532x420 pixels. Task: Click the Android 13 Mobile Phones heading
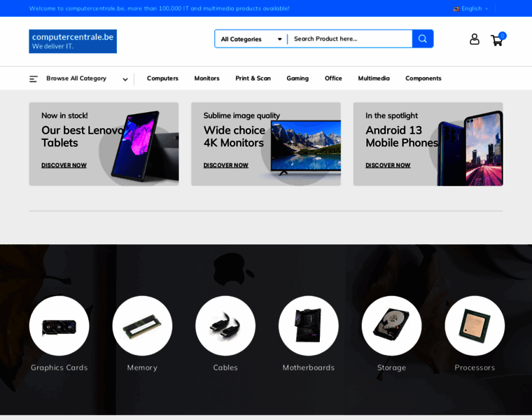[x=402, y=136]
